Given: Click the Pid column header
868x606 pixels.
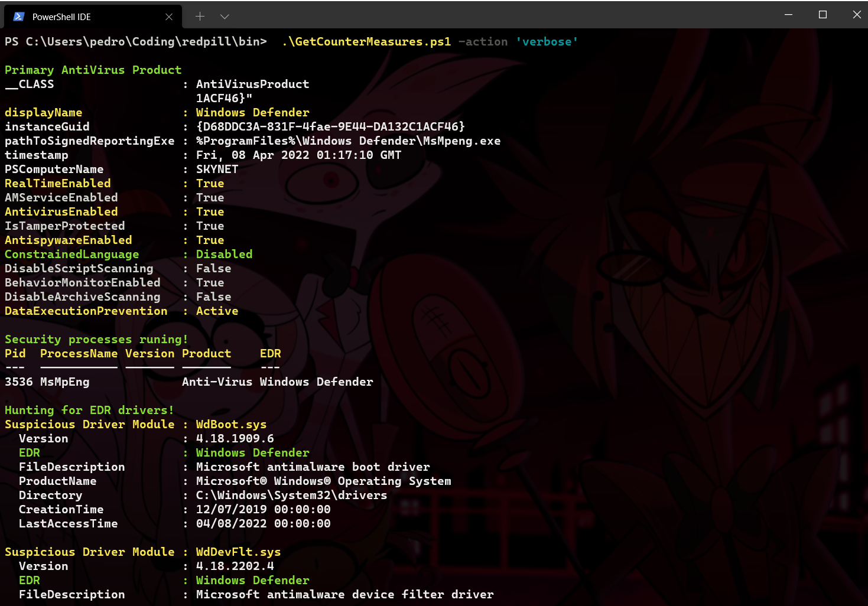Looking at the screenshot, I should coord(15,354).
